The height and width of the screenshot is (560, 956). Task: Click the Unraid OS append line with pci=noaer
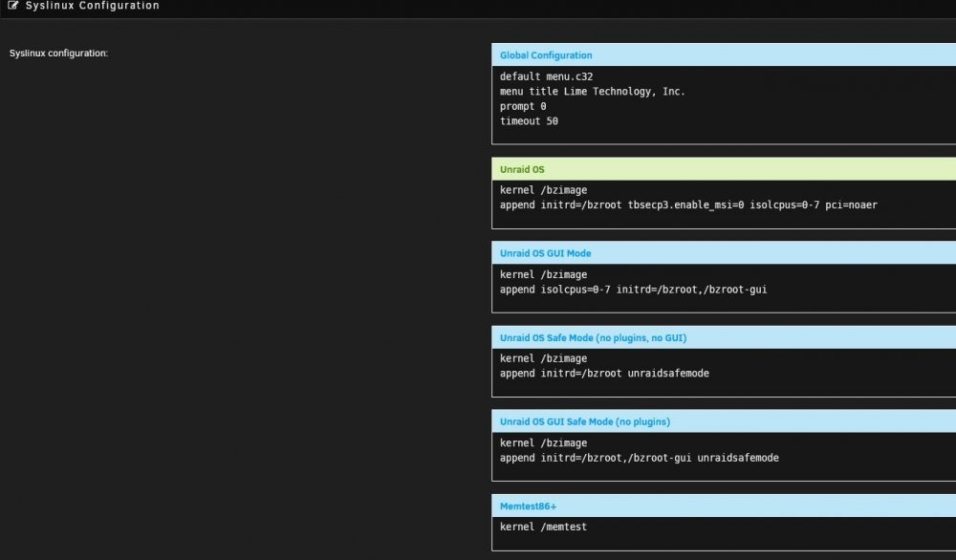[688, 205]
